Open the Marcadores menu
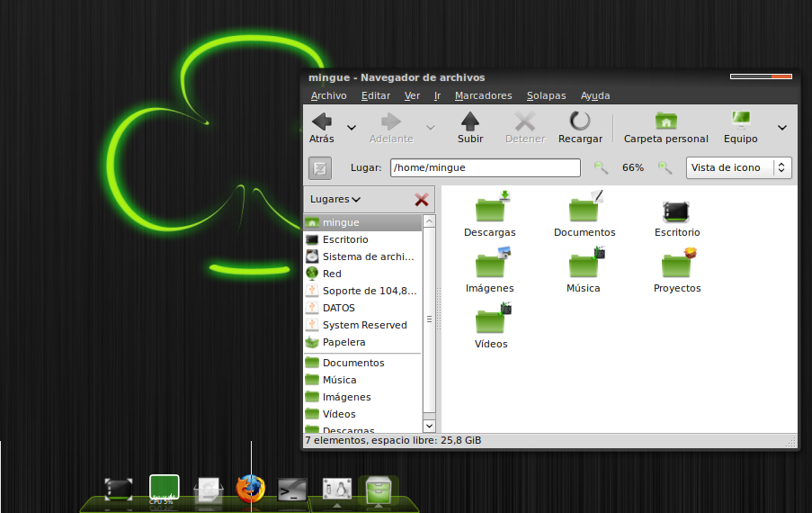The height and width of the screenshot is (513, 812). 483,96
